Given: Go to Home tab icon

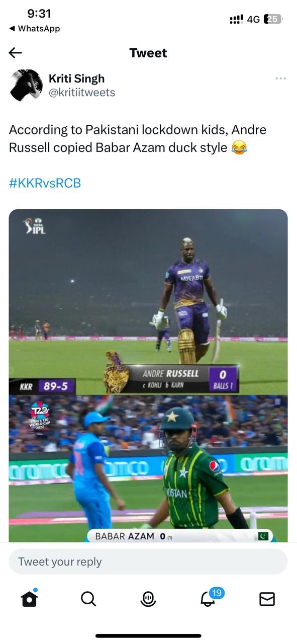Looking at the screenshot, I should pos(29,598).
